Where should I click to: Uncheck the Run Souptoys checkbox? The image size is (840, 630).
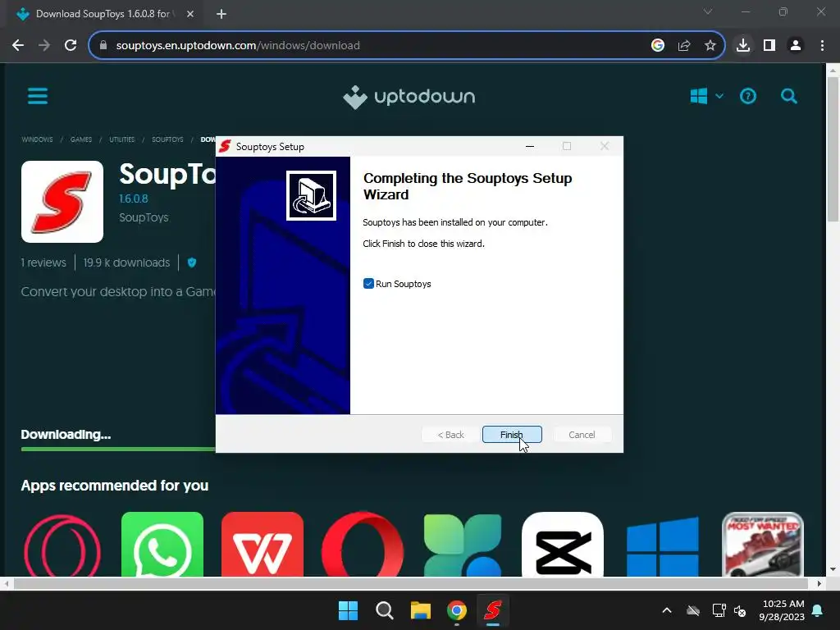click(x=368, y=283)
